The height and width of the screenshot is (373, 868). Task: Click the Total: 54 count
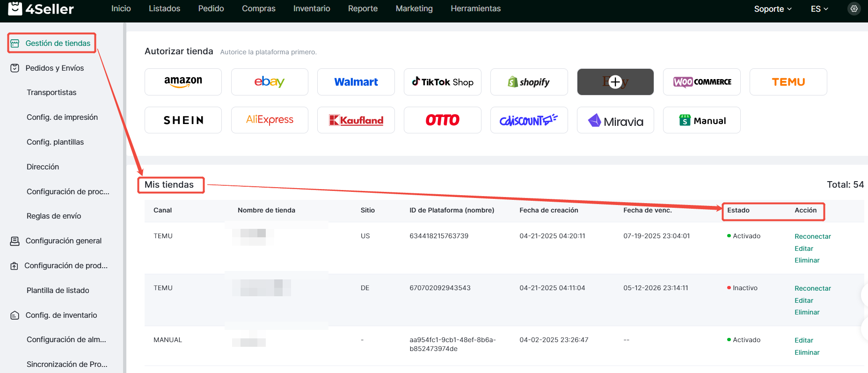[x=845, y=184]
